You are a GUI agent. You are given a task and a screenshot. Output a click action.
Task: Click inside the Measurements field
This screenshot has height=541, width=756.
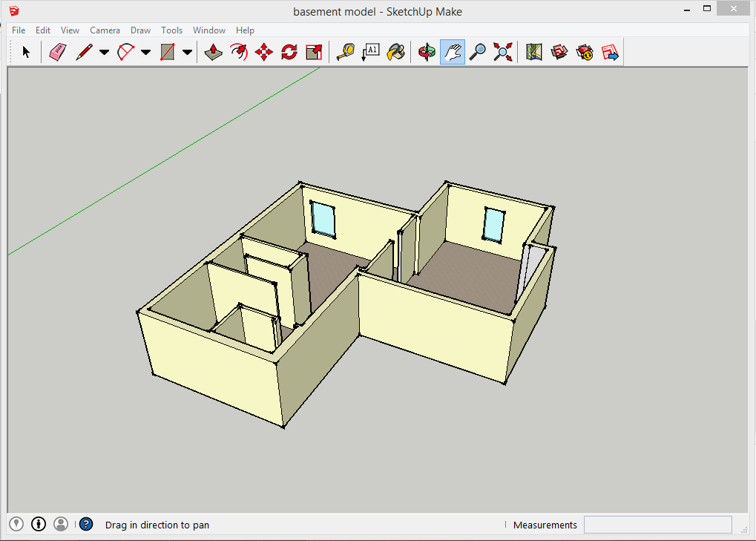[x=657, y=525]
